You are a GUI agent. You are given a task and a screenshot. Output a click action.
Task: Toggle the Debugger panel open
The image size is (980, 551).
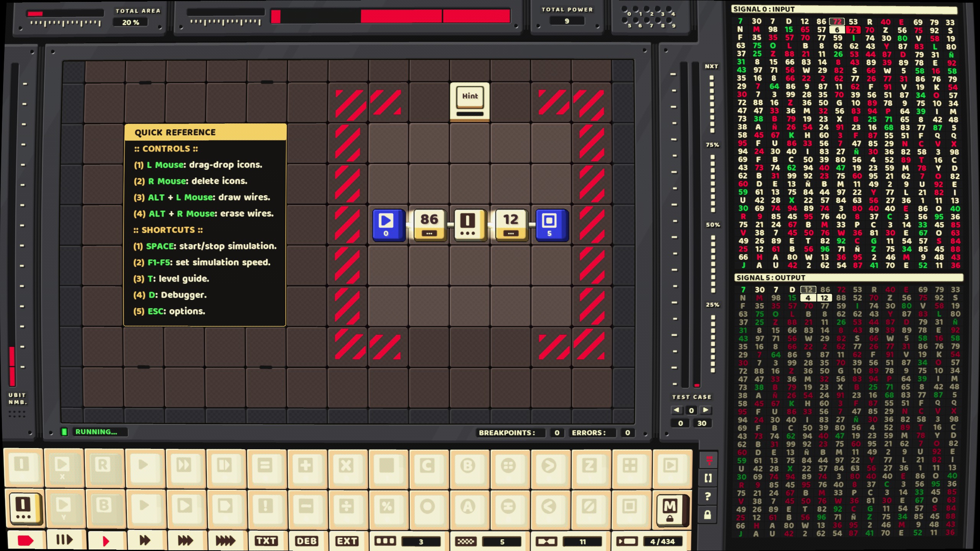(x=306, y=541)
